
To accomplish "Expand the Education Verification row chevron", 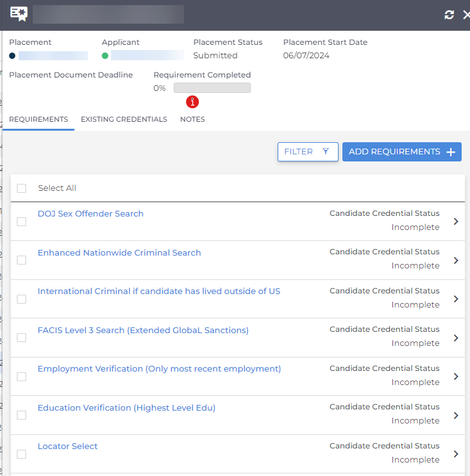I will [456, 415].
